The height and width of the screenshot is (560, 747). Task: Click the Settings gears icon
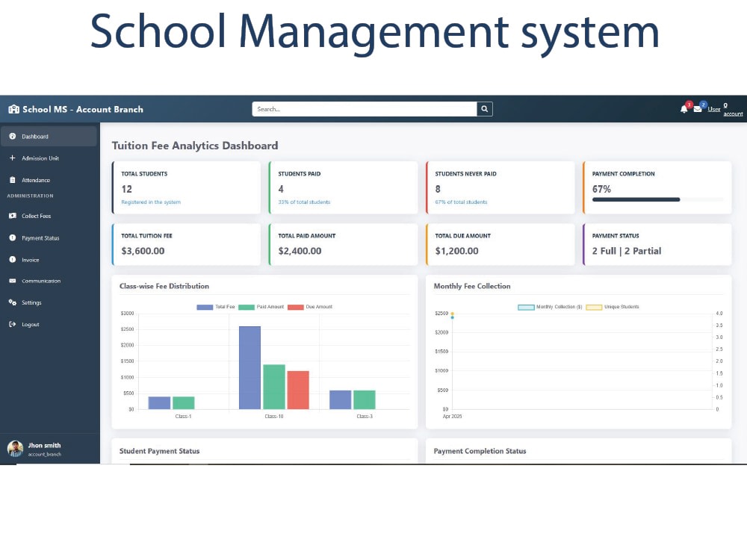pos(13,302)
